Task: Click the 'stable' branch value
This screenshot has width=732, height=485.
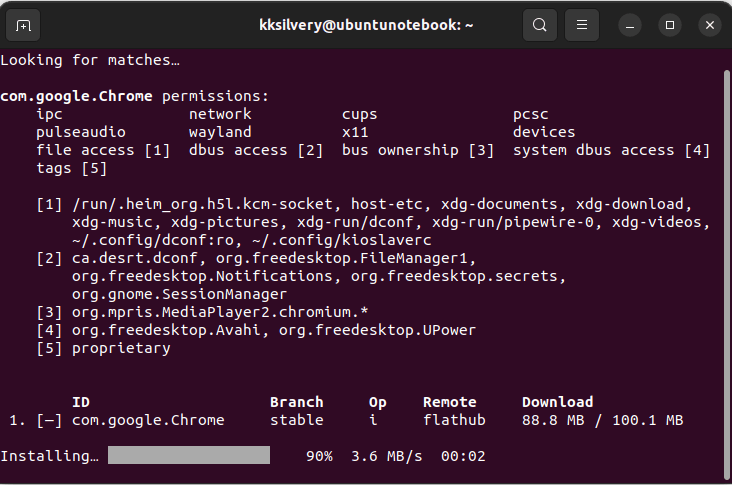Action: 296,420
